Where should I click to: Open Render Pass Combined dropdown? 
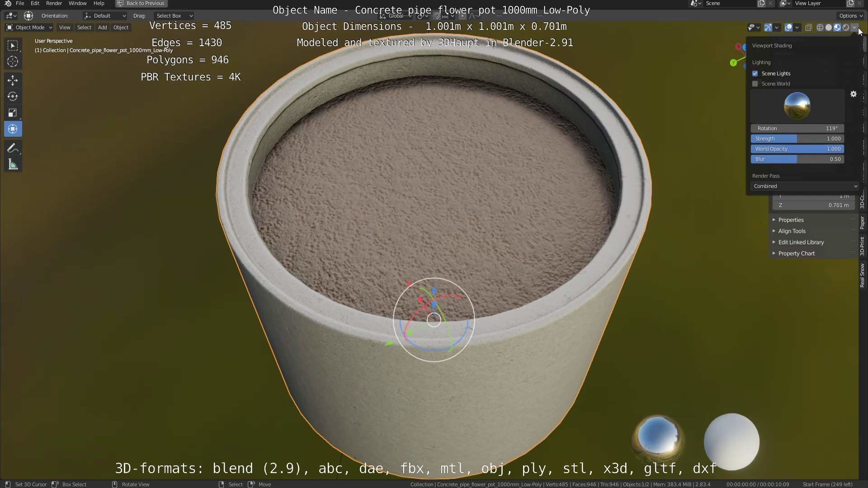click(x=805, y=186)
